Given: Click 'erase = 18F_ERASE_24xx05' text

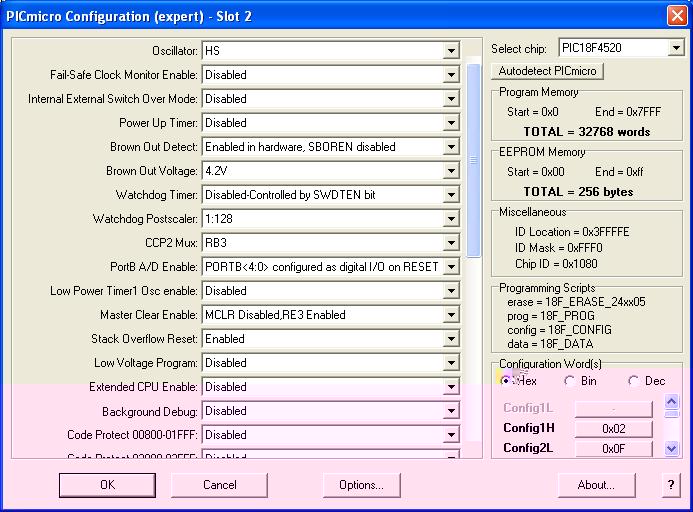Looking at the screenshot, I should coord(576,302).
